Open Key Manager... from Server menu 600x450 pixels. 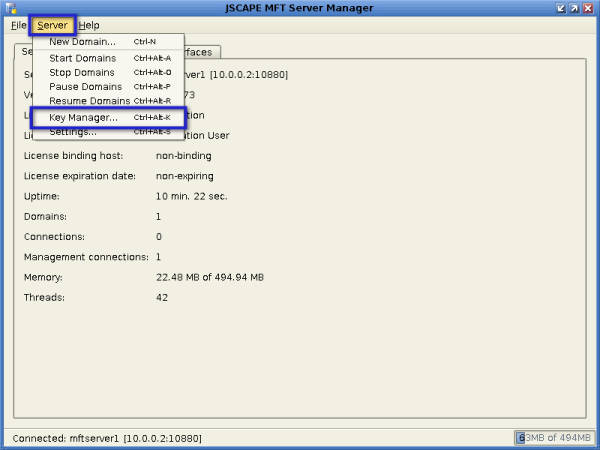(109, 117)
